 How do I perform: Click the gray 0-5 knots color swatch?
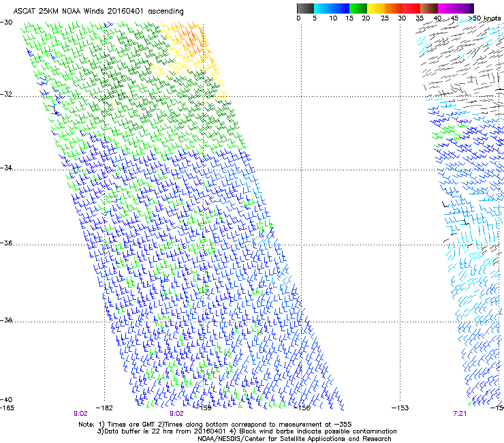[305, 8]
